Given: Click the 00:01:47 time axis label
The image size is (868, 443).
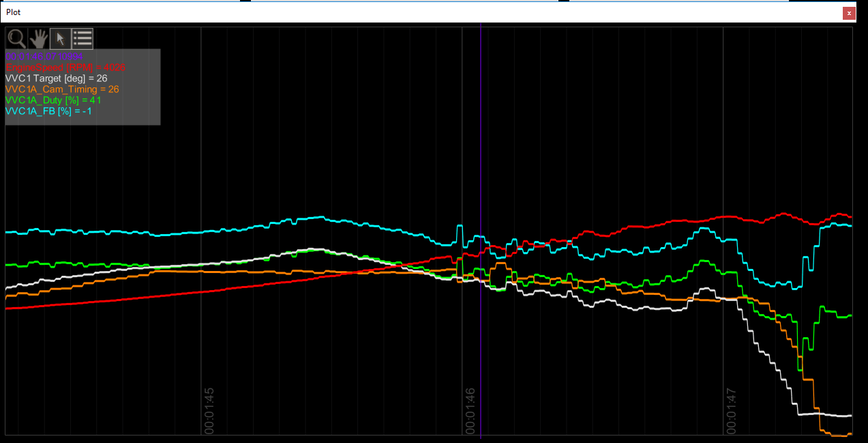Looking at the screenshot, I should tap(731, 410).
